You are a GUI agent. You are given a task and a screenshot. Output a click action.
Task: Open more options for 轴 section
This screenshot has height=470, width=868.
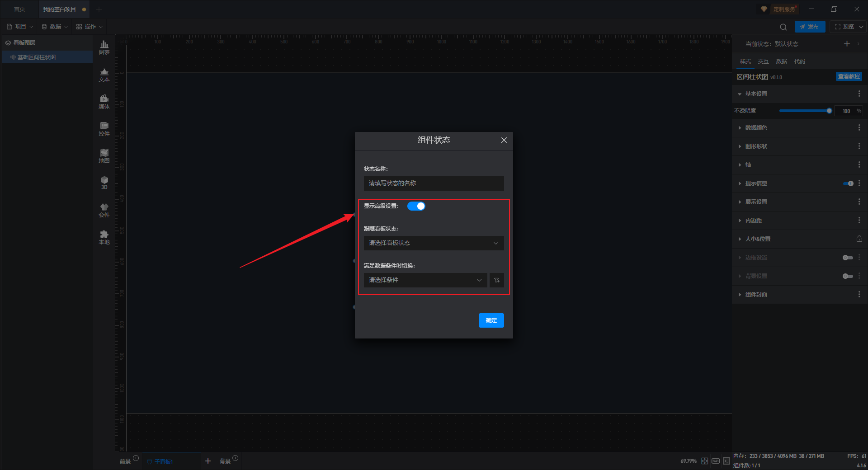(x=859, y=165)
